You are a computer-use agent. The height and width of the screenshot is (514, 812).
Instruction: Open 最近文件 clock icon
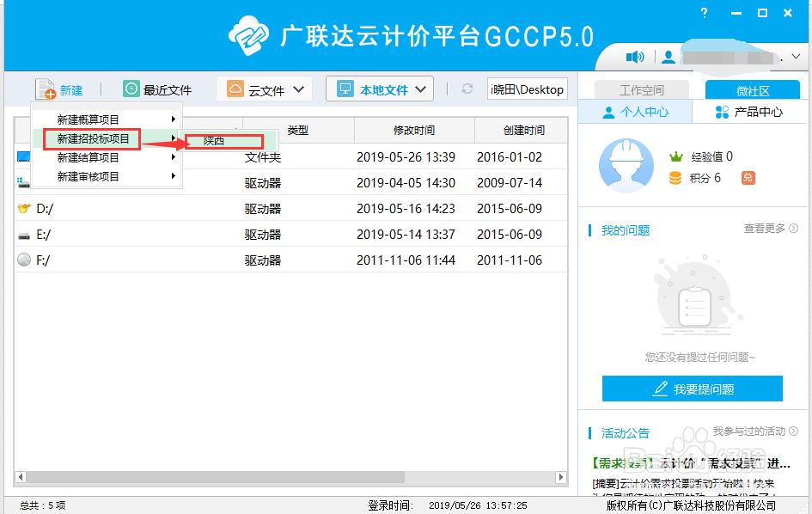[x=131, y=89]
